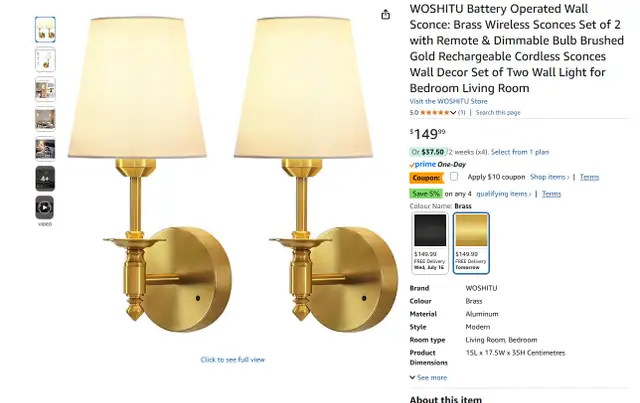This screenshot has height=403, width=640.
Task: Open the fourth bedroom scene thumbnail
Action: [45, 119]
